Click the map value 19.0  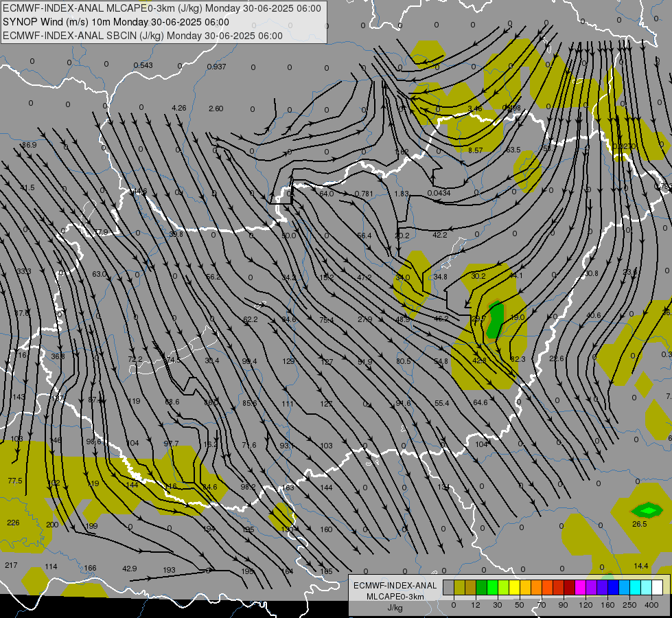click(518, 317)
